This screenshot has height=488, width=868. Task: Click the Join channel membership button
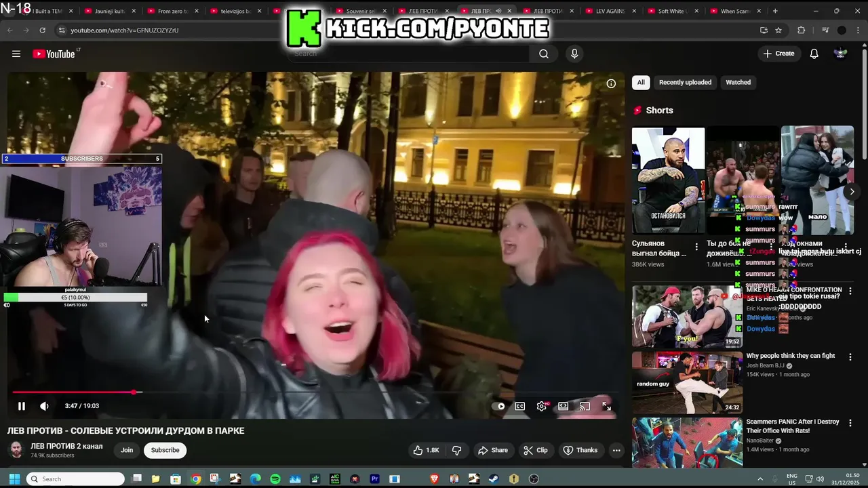coord(127,450)
